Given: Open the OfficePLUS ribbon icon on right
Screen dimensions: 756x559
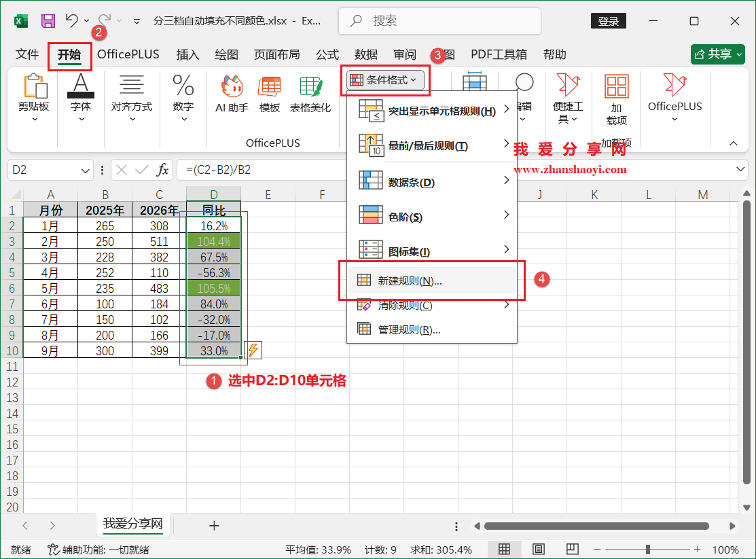Looking at the screenshot, I should pos(674,98).
